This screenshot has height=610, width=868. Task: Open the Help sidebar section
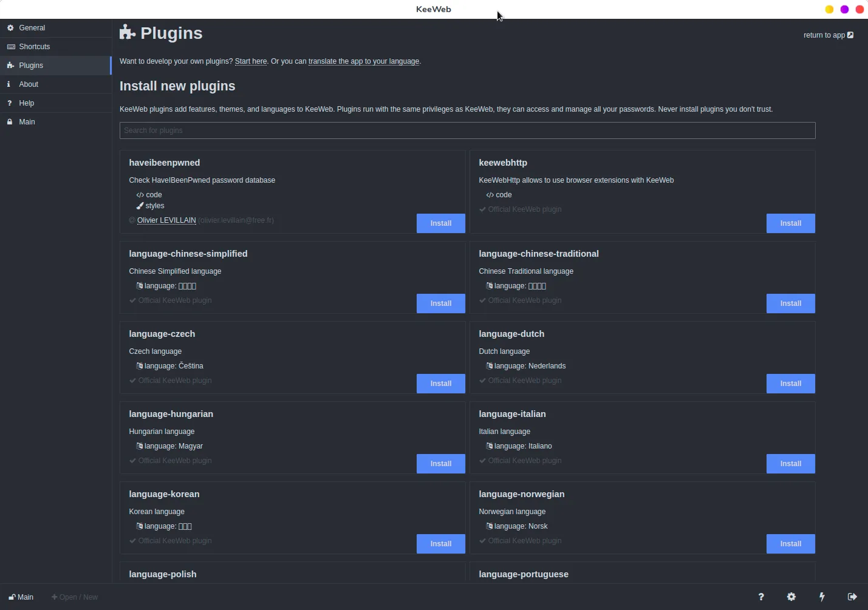coord(26,103)
